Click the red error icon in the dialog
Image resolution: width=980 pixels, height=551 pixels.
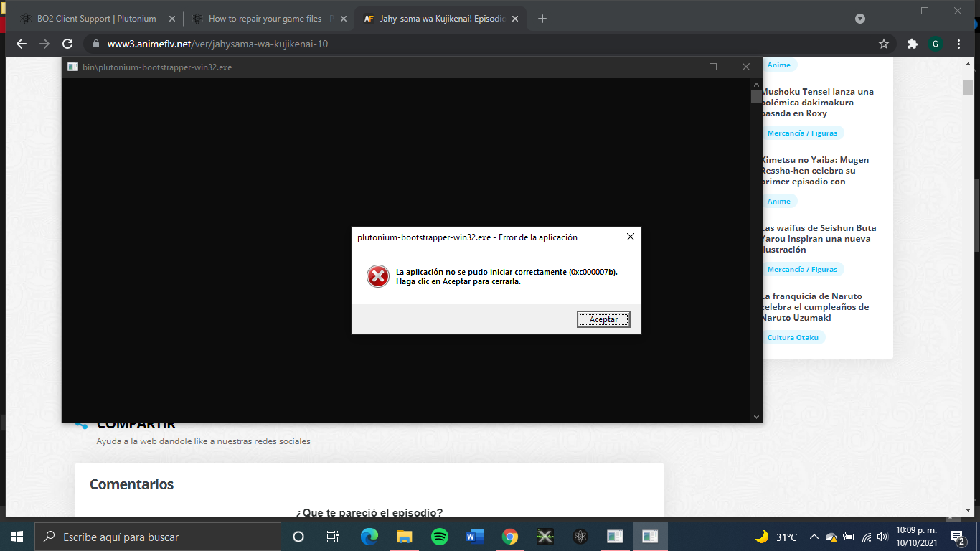378,276
